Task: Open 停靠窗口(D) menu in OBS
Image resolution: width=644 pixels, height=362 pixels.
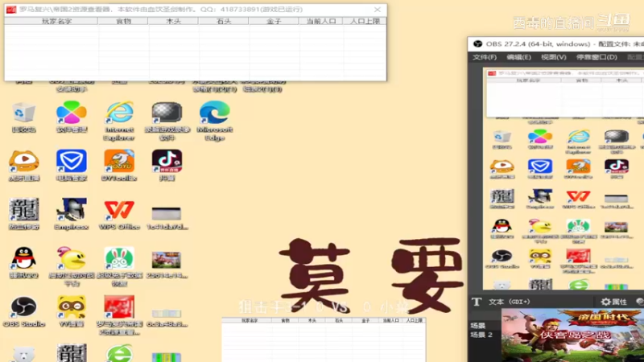Action: pyautogui.click(x=597, y=57)
